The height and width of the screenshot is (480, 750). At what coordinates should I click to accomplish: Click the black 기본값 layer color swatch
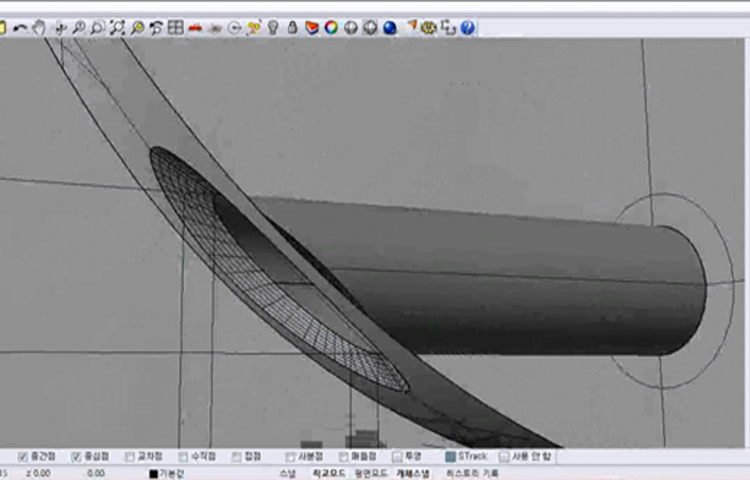tap(154, 474)
